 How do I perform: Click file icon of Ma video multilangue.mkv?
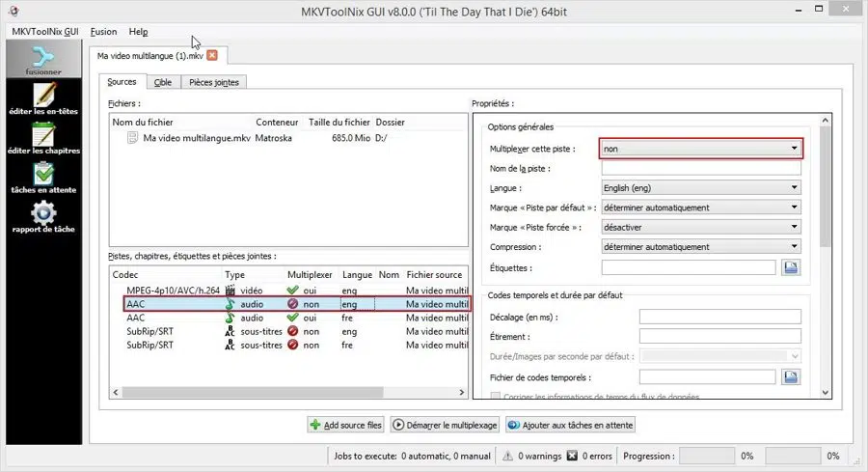[x=132, y=138]
